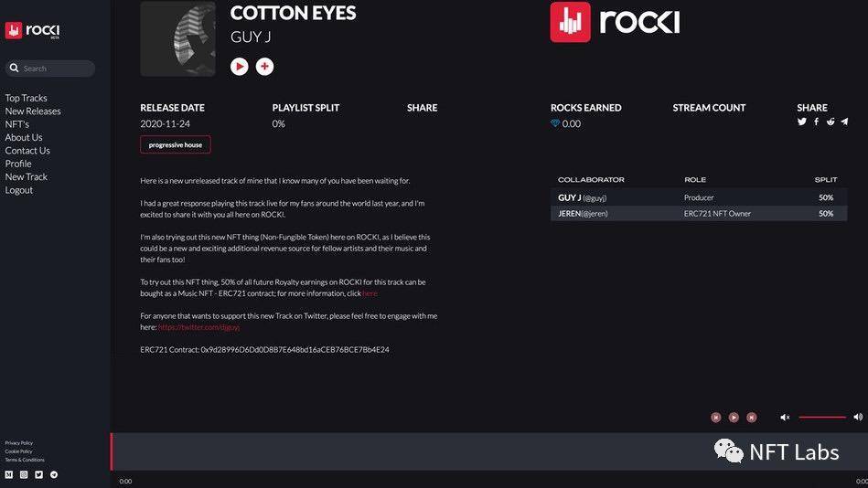Open Instagram icon in sidebar footer
The image size is (868, 488).
(x=24, y=474)
